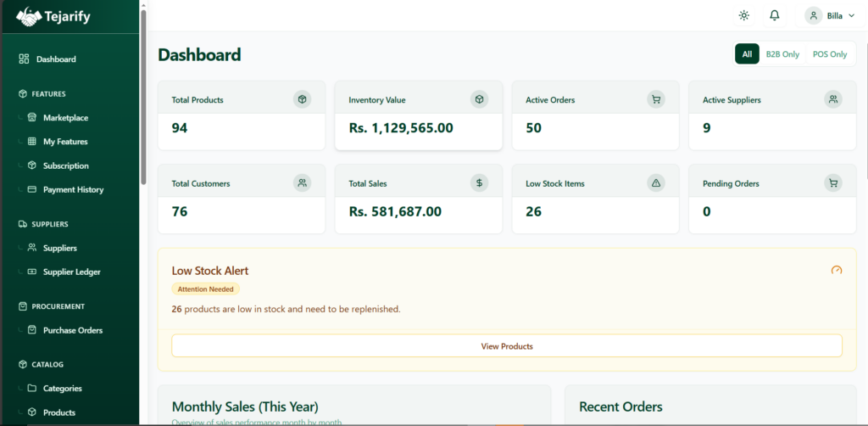Collapse the Suppliers section header
The width and height of the screenshot is (868, 426).
coord(49,224)
